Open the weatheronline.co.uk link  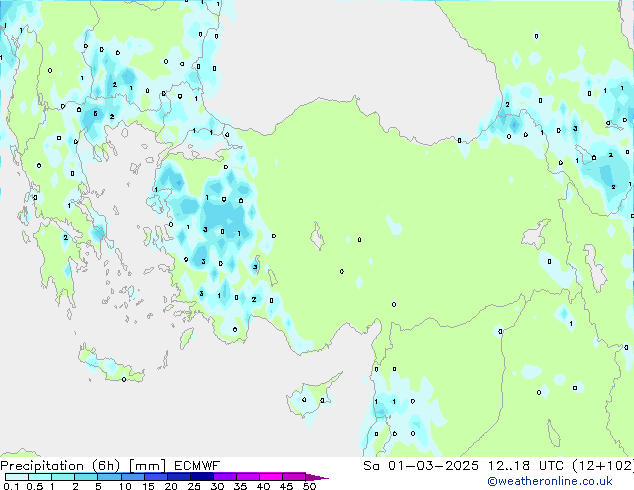(x=550, y=481)
